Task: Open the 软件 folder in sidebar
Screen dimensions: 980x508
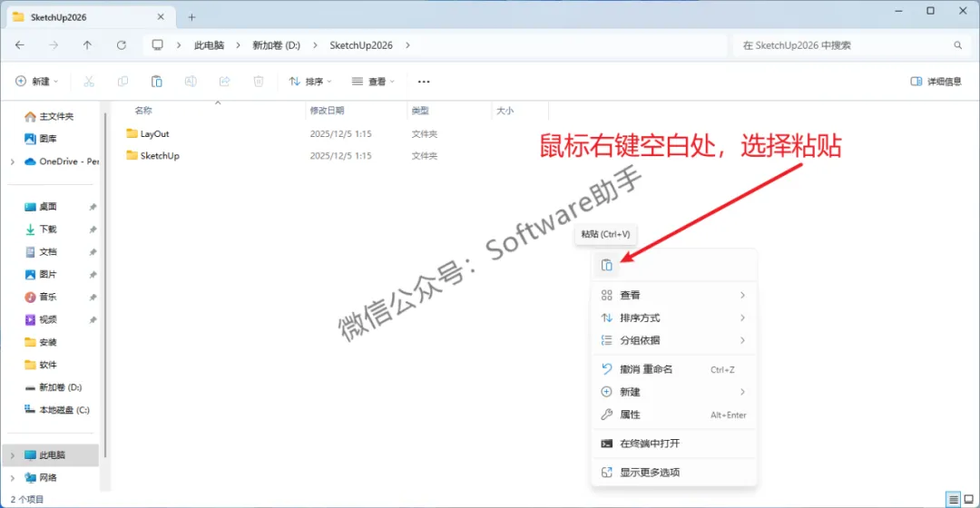Action: pyautogui.click(x=41, y=365)
